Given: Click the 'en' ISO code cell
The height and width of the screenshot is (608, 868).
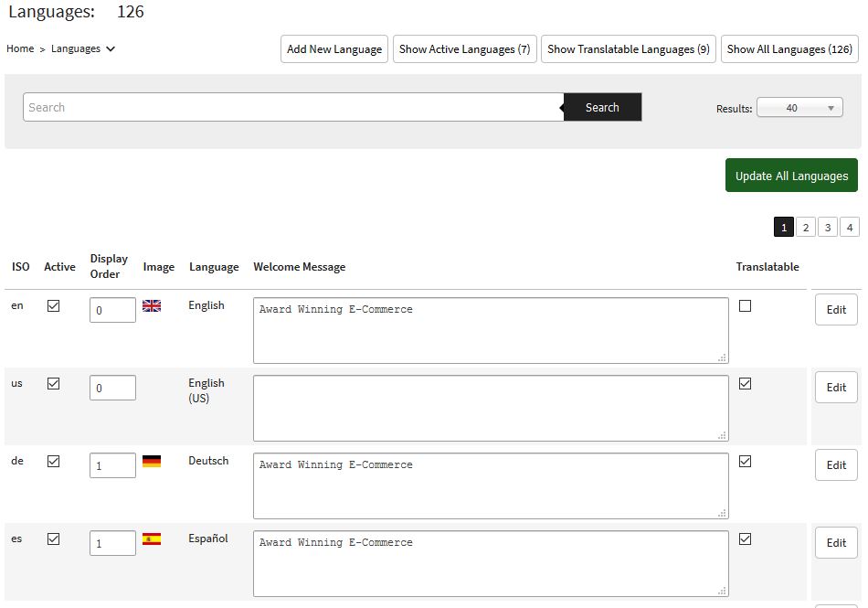Looking at the screenshot, I should click(17, 305).
